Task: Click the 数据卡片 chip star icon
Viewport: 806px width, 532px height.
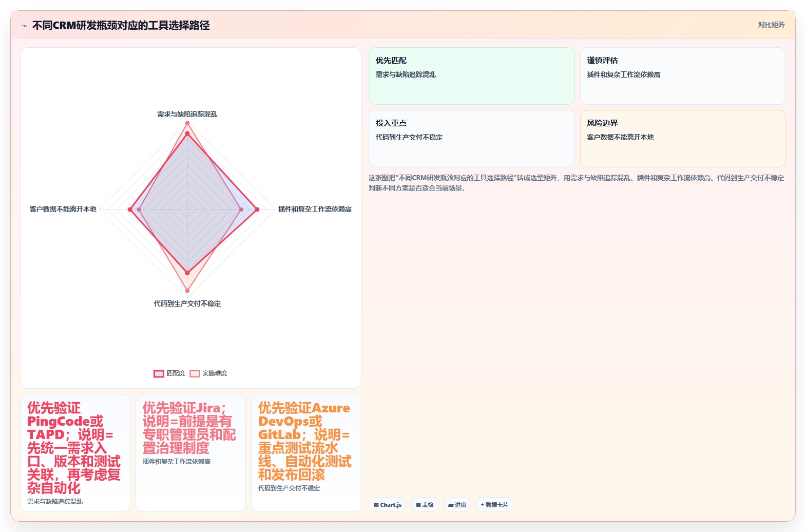Action: (483, 505)
